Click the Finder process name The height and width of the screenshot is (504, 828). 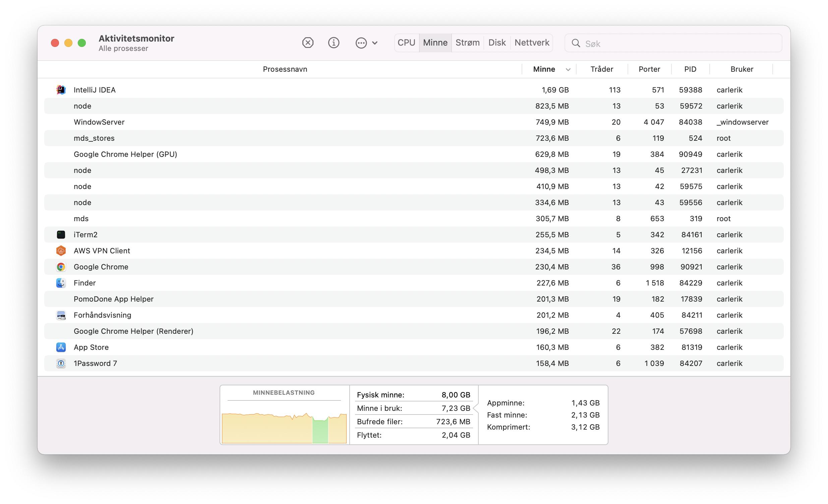point(84,283)
